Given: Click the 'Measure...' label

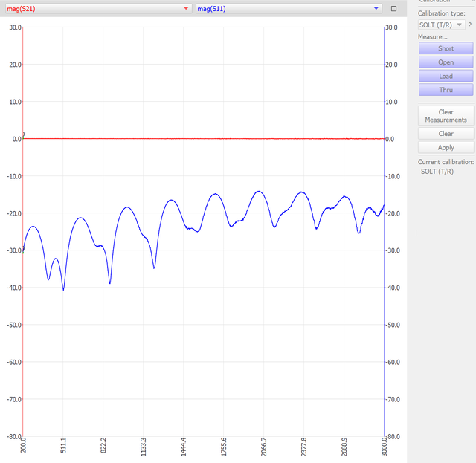Looking at the screenshot, I should [433, 37].
